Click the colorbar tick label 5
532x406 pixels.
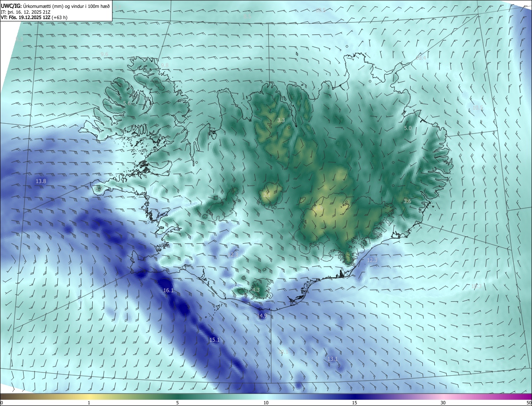pyautogui.click(x=177, y=403)
